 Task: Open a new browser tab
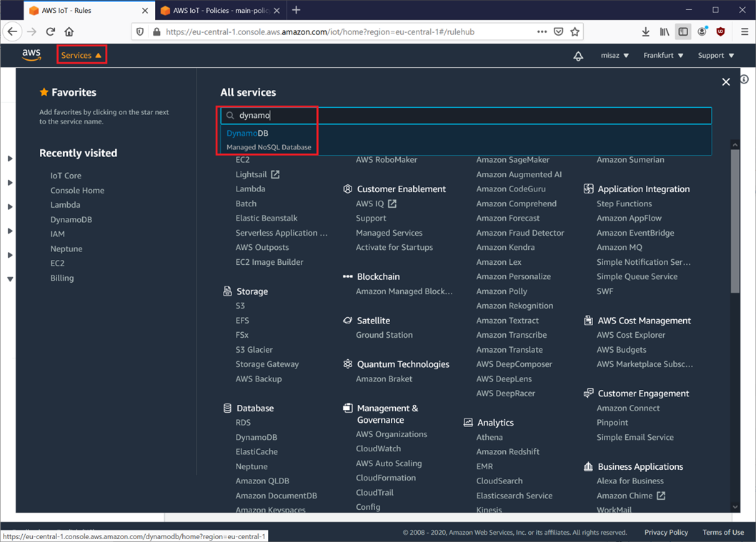pyautogui.click(x=296, y=10)
